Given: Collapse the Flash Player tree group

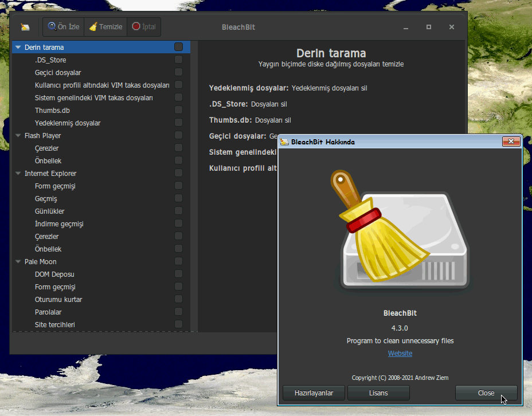Looking at the screenshot, I should [x=18, y=135].
